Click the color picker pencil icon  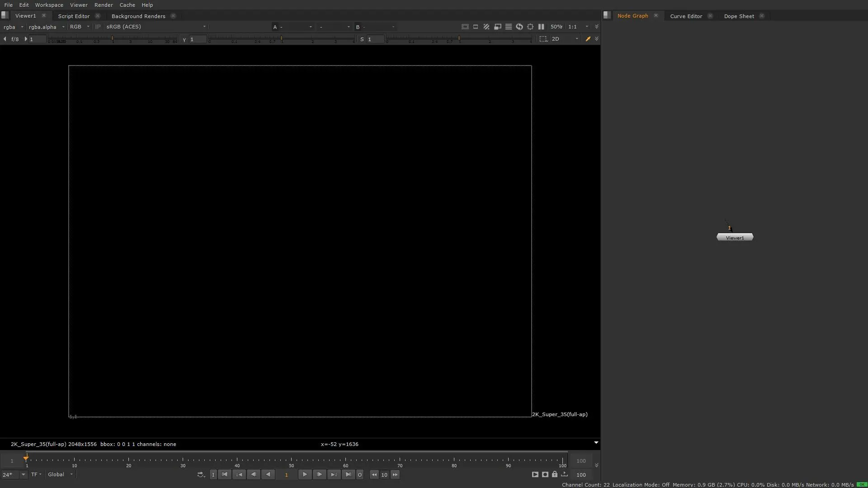(588, 39)
